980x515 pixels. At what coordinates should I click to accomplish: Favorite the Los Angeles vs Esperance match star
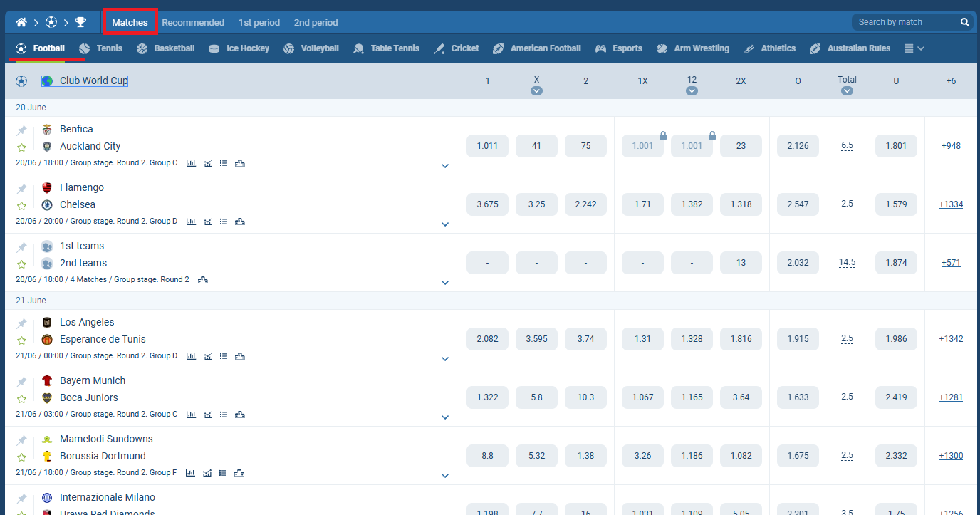(x=21, y=340)
